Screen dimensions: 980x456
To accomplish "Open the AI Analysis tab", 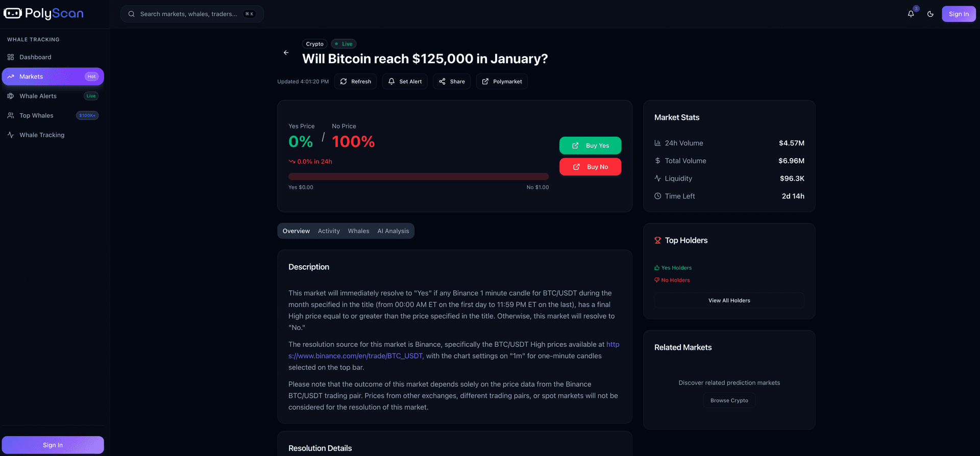I will coord(393,231).
